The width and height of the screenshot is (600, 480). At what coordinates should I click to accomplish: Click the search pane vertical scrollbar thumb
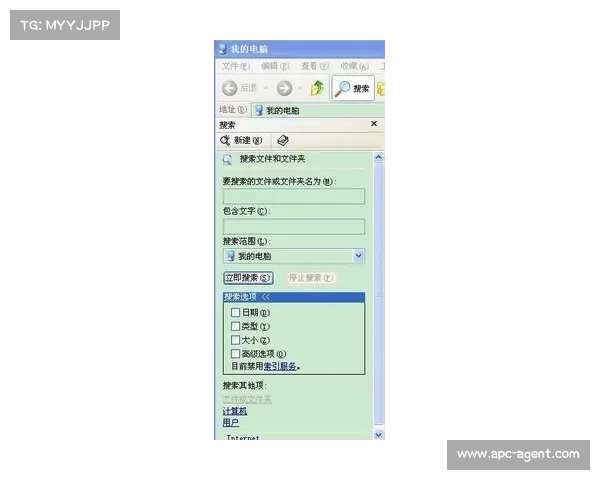pyautogui.click(x=378, y=294)
